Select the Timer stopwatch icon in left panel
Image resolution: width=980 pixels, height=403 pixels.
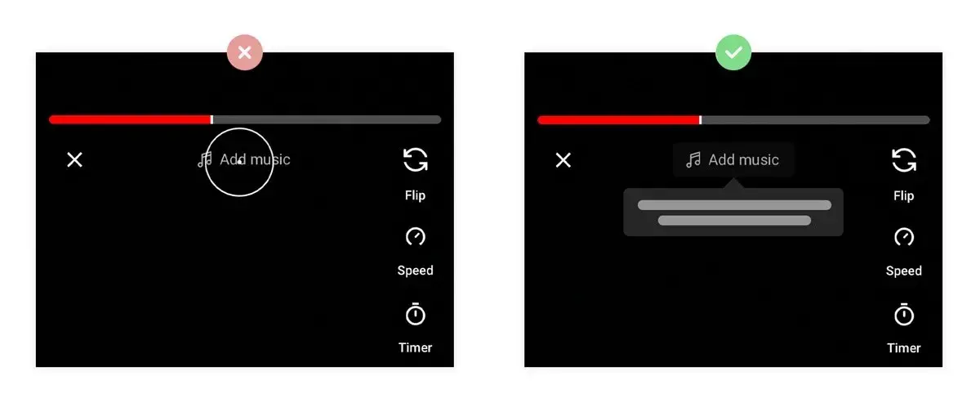(416, 314)
